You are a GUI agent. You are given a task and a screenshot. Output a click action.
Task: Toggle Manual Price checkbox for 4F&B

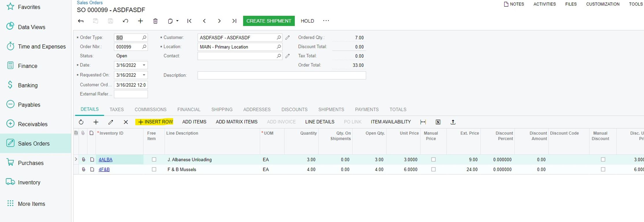433,170
